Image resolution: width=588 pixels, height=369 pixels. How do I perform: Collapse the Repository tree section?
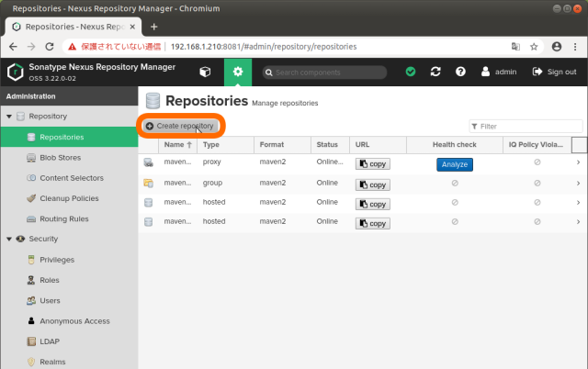pyautogui.click(x=8, y=117)
